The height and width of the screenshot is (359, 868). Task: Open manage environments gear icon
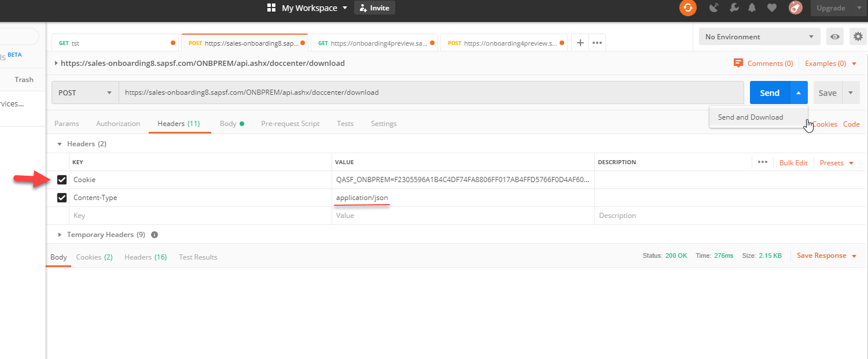(858, 37)
